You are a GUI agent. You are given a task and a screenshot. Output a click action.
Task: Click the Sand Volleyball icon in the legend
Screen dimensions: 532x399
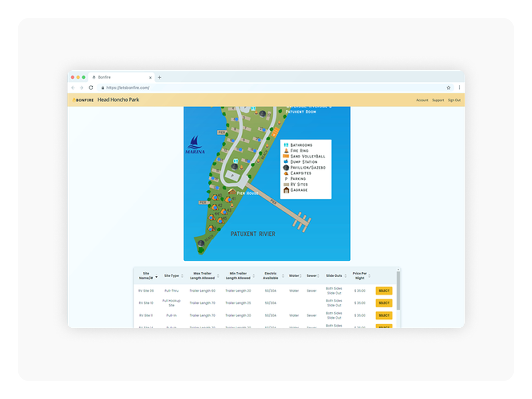pos(286,156)
